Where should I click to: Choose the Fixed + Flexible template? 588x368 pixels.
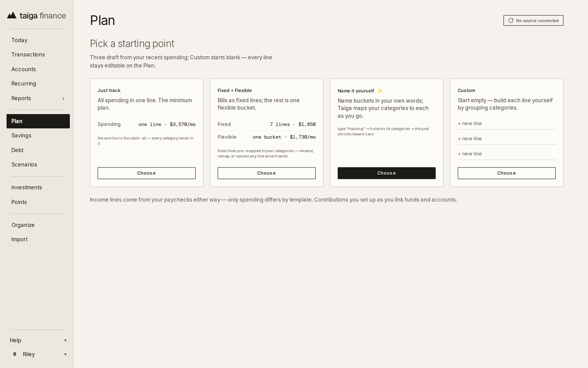pyautogui.click(x=267, y=173)
